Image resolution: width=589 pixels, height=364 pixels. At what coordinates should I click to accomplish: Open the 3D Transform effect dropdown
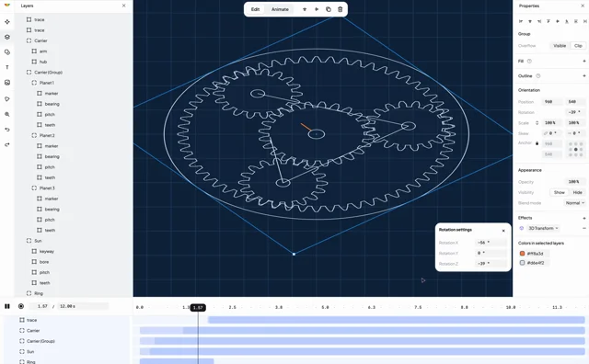[x=543, y=228]
